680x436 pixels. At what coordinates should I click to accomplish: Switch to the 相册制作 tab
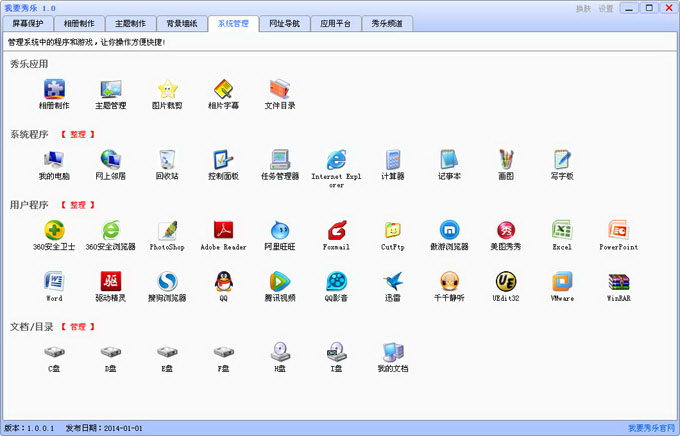point(79,24)
